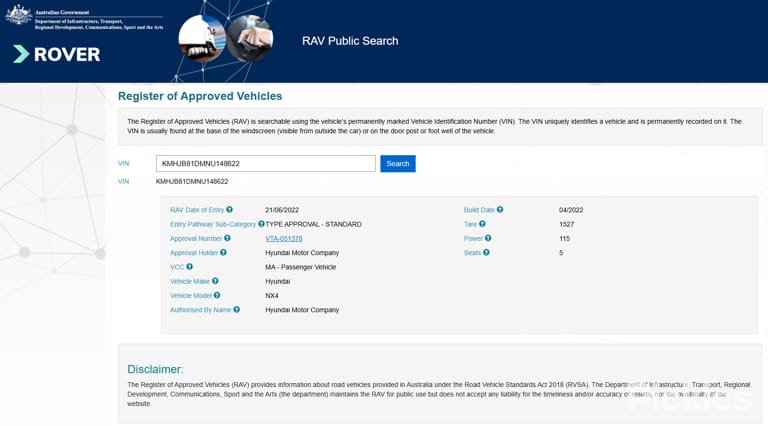Viewport: 768px width, 426px height.
Task: Open info icon next to Vehicle Make
Action: click(x=215, y=281)
